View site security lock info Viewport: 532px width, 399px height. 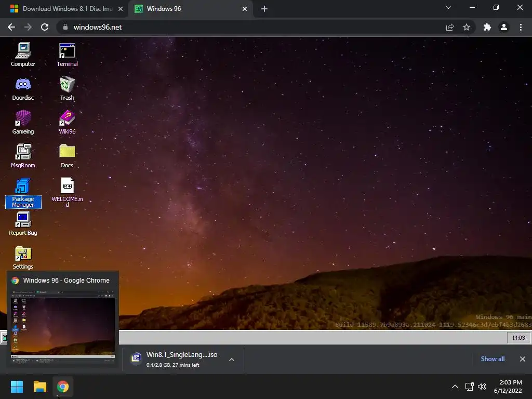click(65, 27)
